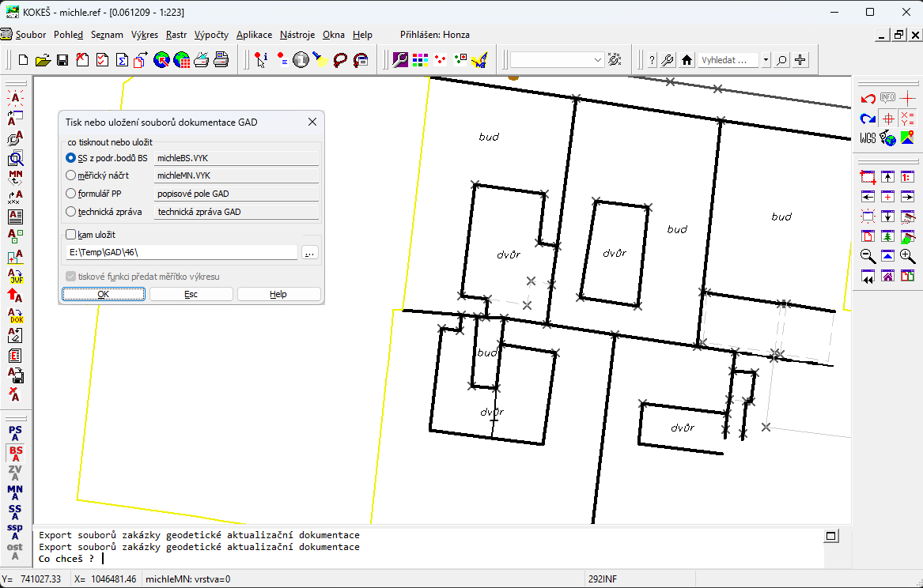
Task: Open the Výpočty menu
Action: point(211,35)
